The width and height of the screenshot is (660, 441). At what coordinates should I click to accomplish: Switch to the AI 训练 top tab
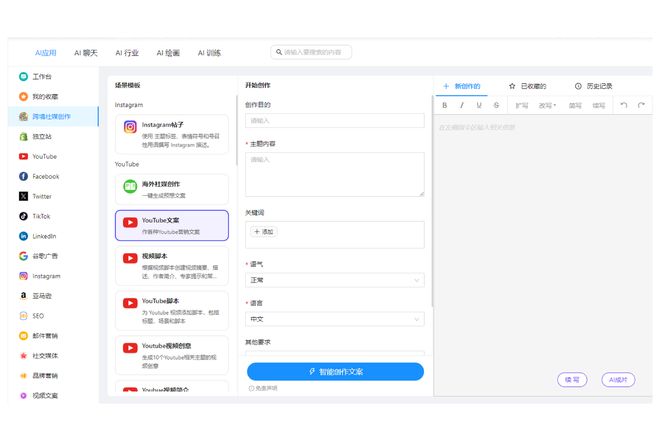(209, 53)
